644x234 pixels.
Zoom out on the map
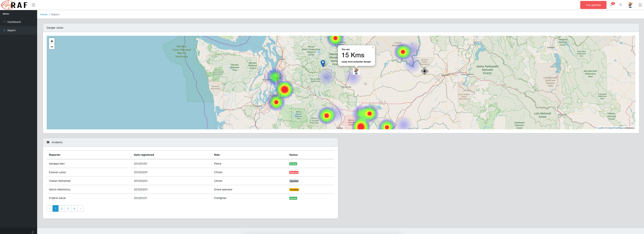click(x=52, y=47)
